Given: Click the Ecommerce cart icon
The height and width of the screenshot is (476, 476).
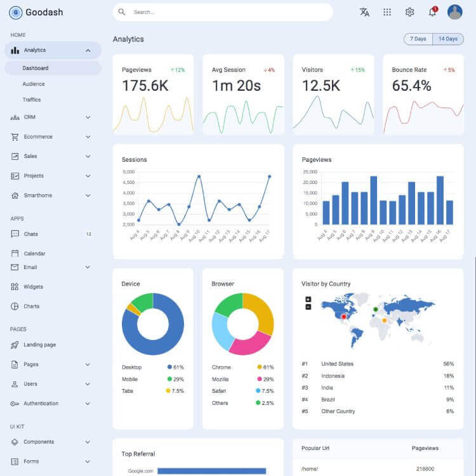Looking at the screenshot, I should click(15, 137).
